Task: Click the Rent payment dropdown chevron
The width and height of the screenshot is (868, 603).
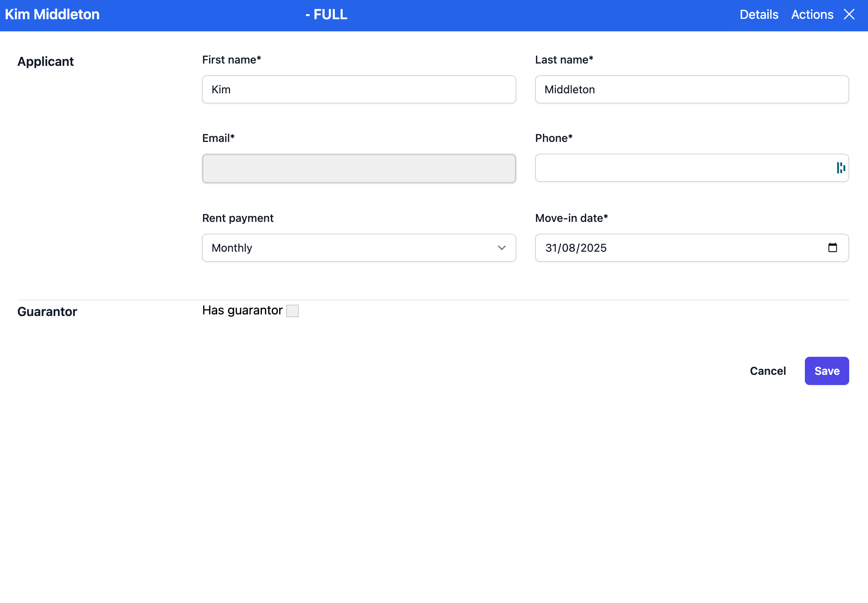Action: 501,248
